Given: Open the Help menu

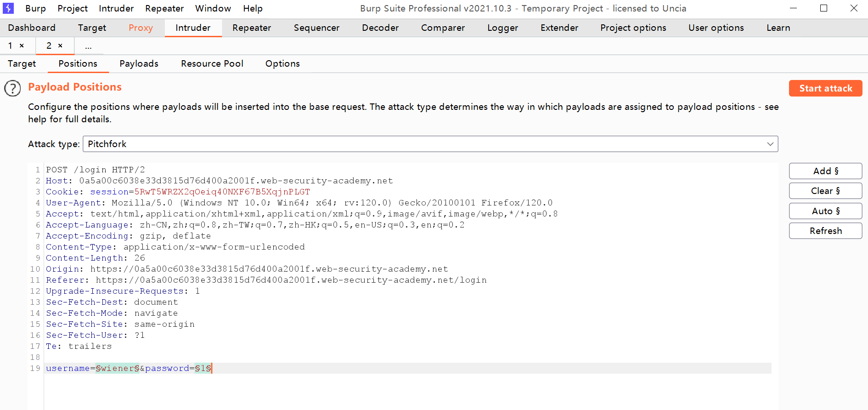Looking at the screenshot, I should [253, 8].
